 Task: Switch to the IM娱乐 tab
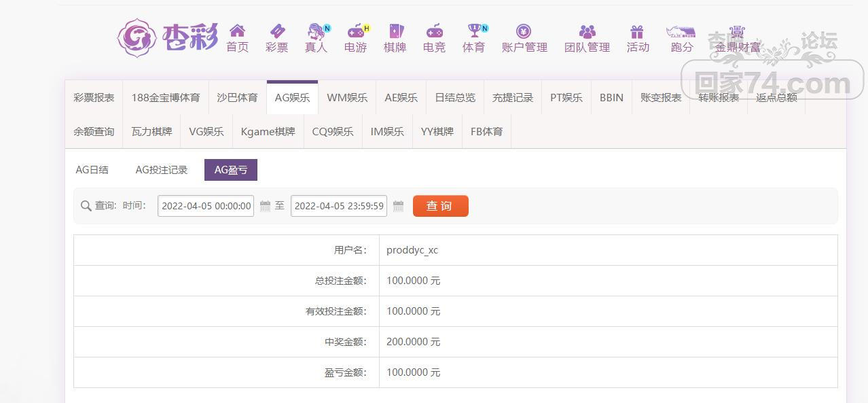[387, 131]
